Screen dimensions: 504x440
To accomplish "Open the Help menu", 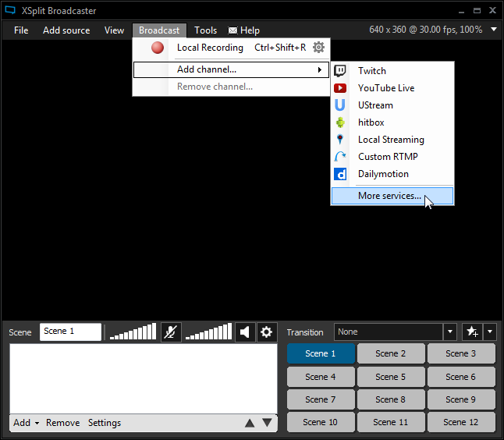I will click(x=244, y=30).
